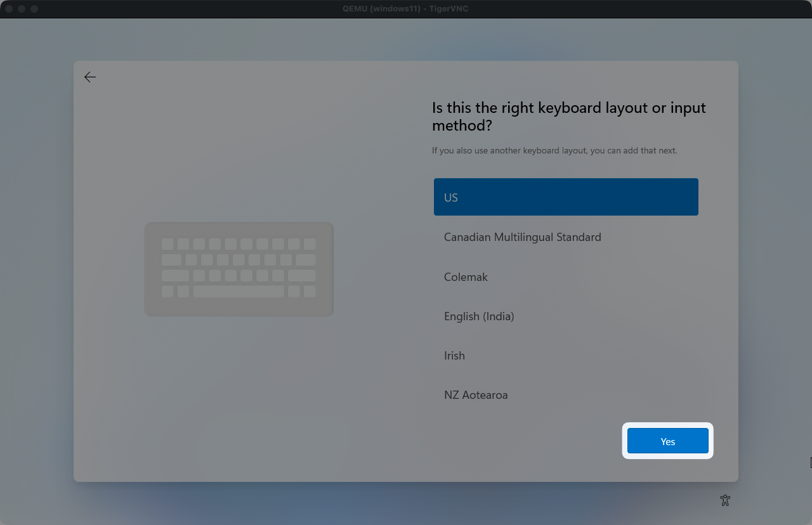The image size is (812, 525).
Task: Select the US keyboard layout
Action: coord(566,197)
